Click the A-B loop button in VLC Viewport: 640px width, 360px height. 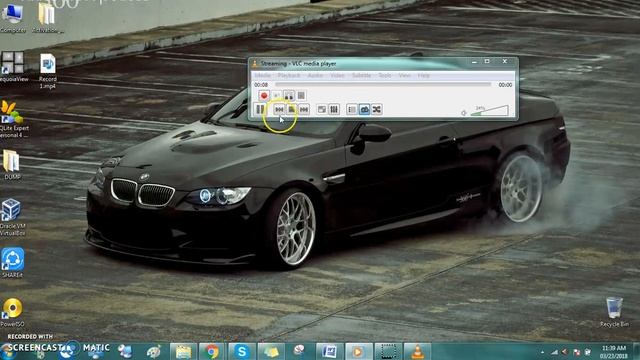pyautogui.click(x=289, y=96)
